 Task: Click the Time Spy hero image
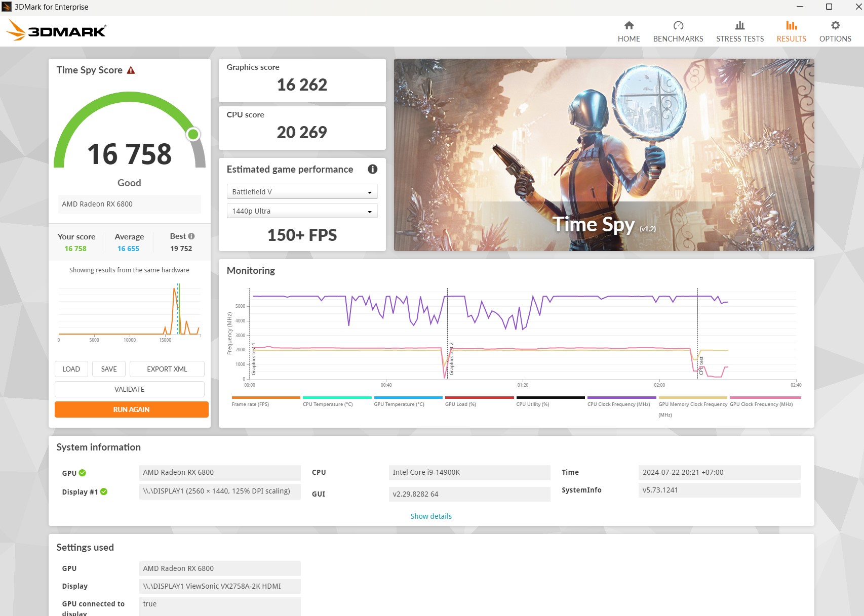(604, 154)
